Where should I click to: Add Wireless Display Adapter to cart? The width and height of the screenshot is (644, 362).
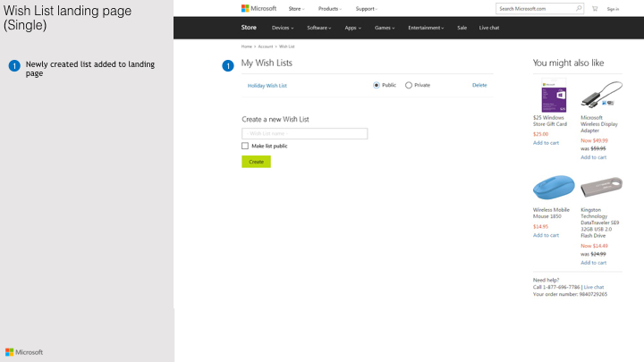click(x=594, y=157)
